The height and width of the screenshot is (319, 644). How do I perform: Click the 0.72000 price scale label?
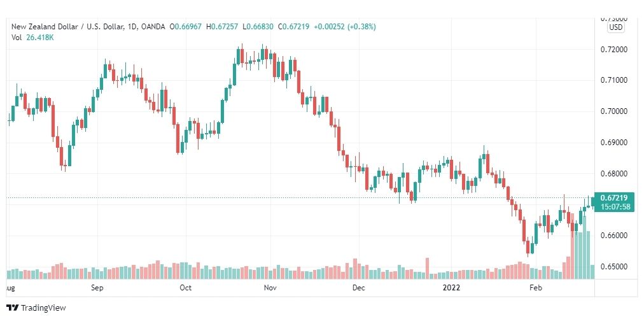click(613, 49)
